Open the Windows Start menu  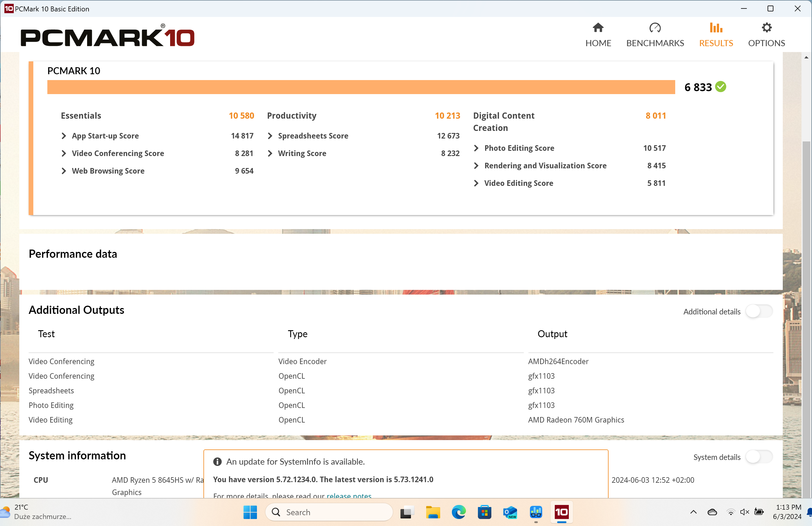[x=250, y=512]
